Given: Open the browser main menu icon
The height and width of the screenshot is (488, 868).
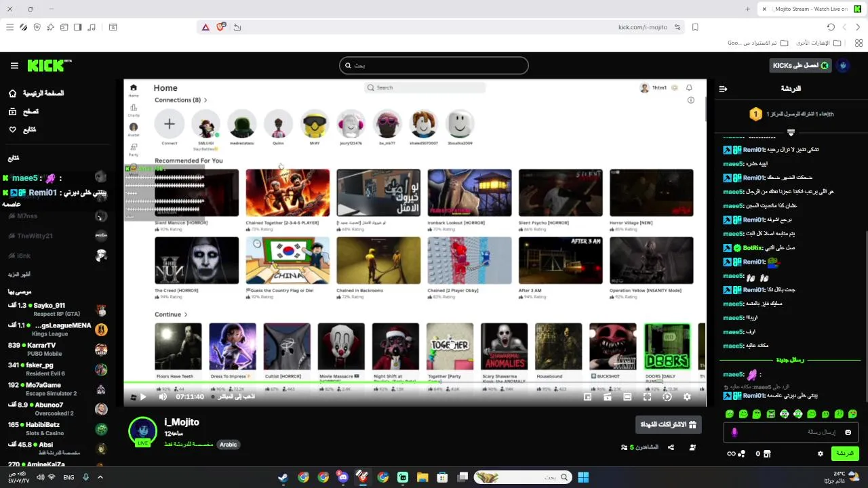Looking at the screenshot, I should (9, 27).
